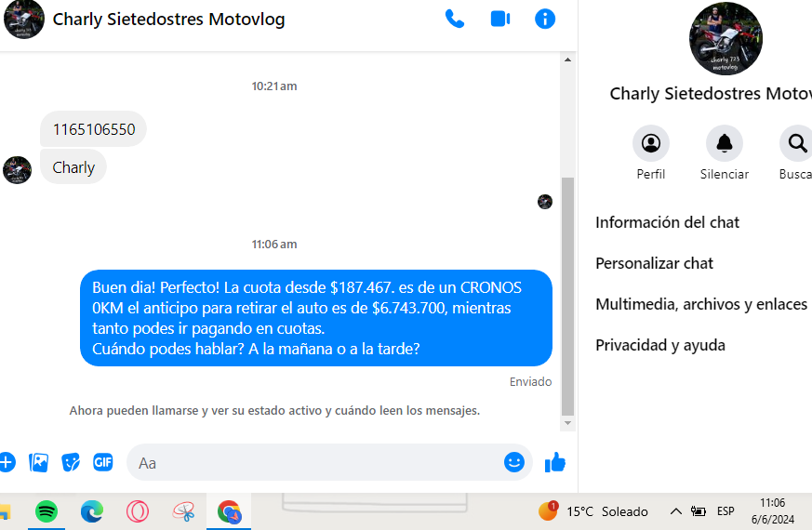
Task: Open Spotify from the taskbar
Action: pos(47,512)
